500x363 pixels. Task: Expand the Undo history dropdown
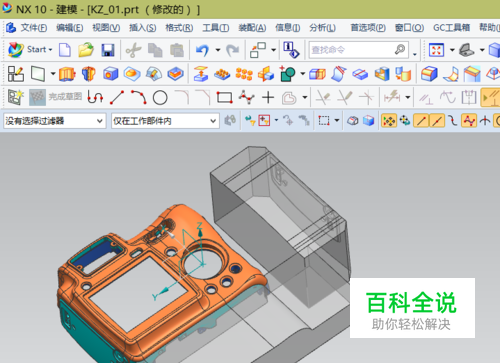coord(218,50)
